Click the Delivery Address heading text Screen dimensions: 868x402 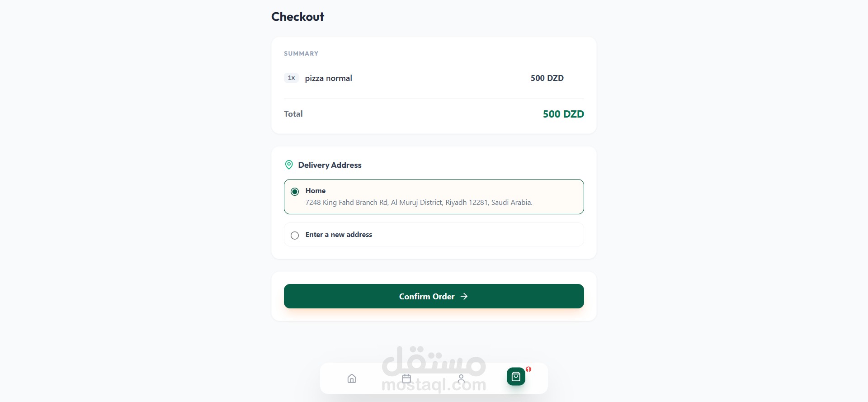[x=330, y=165]
